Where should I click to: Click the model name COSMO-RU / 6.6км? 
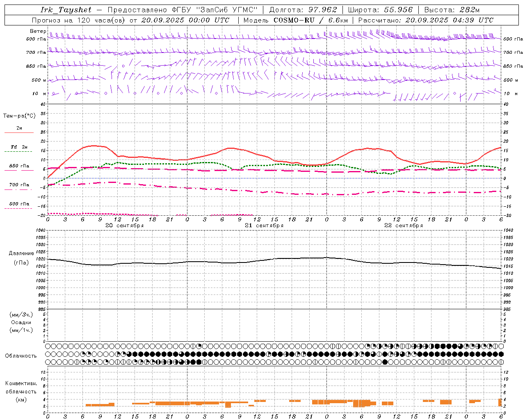[x=311, y=20]
